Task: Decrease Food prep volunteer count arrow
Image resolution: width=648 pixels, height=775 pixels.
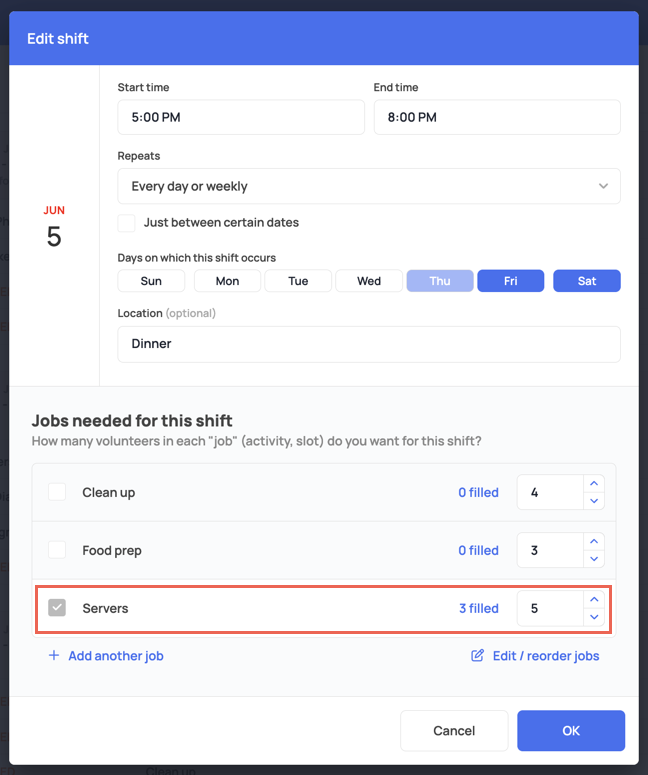Action: pos(594,559)
